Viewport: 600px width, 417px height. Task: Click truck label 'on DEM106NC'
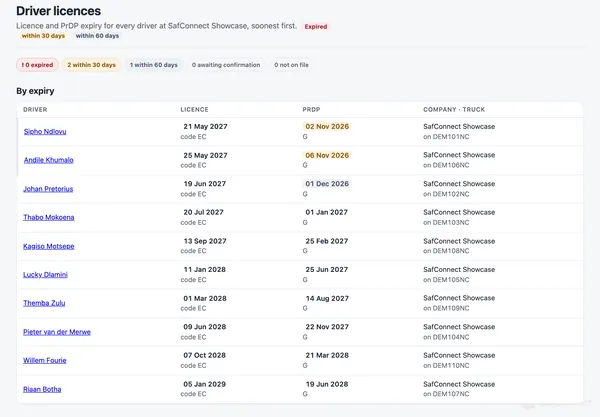tap(446, 165)
